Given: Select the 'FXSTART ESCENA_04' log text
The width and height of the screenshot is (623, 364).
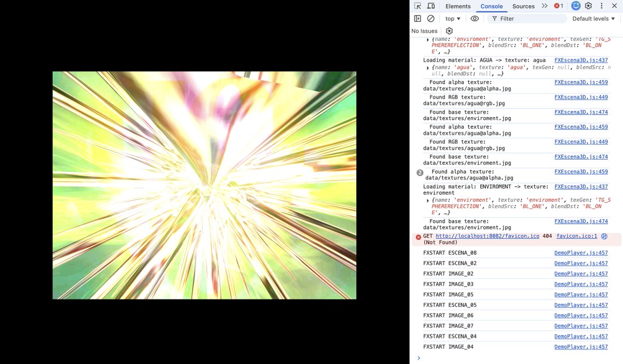Looking at the screenshot, I should 450,336.
